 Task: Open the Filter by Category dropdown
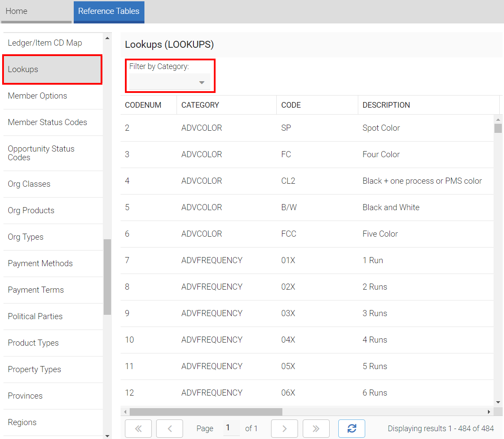point(170,82)
